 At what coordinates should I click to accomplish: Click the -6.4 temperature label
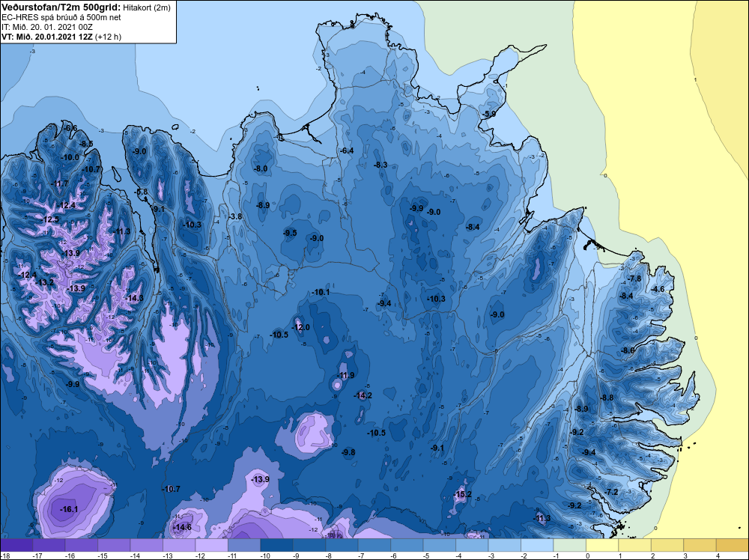[x=347, y=150]
